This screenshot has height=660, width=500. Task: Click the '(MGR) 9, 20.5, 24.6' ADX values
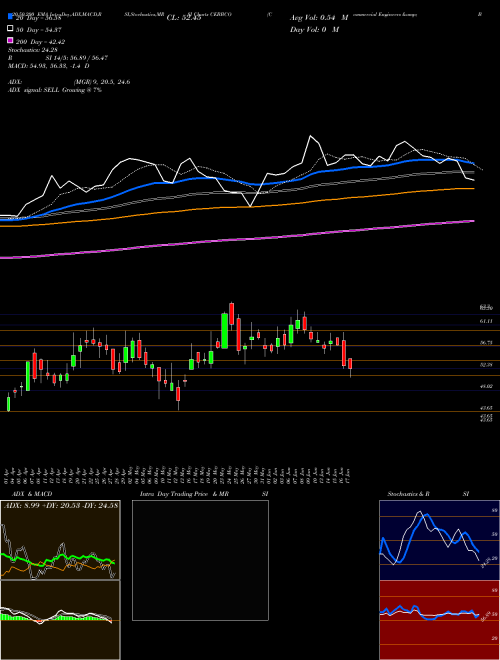coord(101,82)
